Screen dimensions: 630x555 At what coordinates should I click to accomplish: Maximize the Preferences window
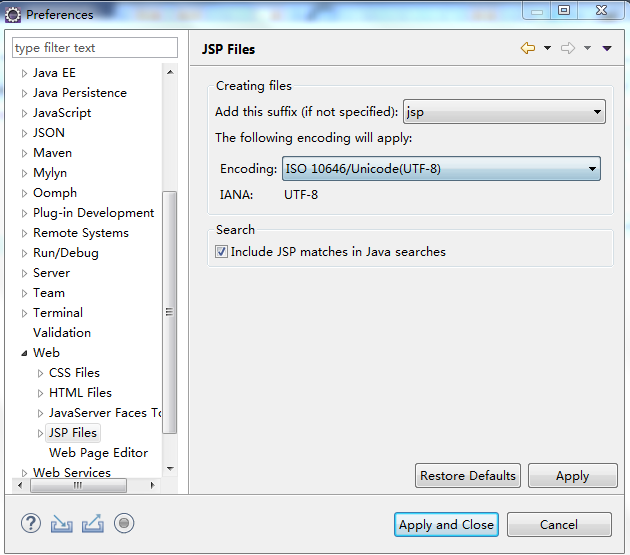pyautogui.click(x=564, y=10)
